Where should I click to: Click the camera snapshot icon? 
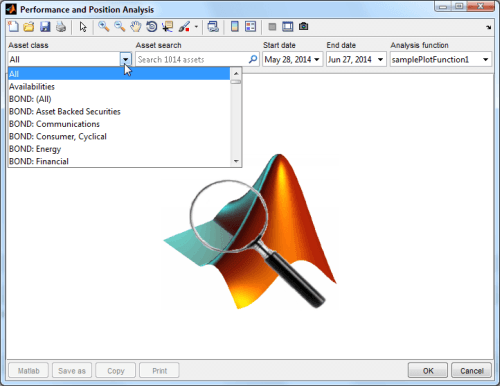[x=303, y=26]
